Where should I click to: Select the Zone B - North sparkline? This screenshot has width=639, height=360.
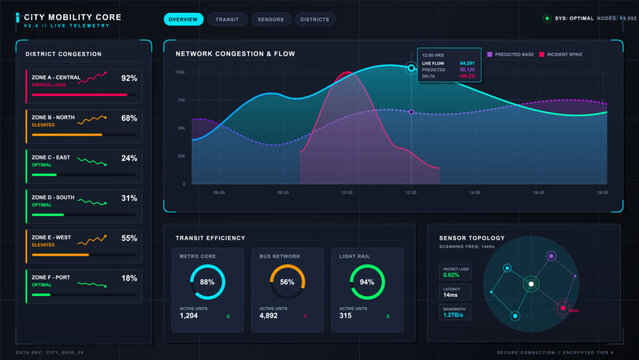[92, 119]
